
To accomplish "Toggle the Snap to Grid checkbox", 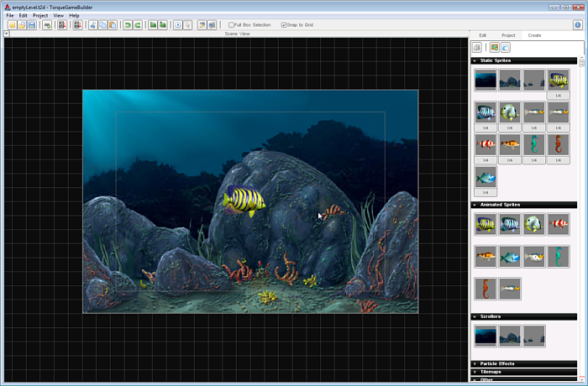I will 284,25.
